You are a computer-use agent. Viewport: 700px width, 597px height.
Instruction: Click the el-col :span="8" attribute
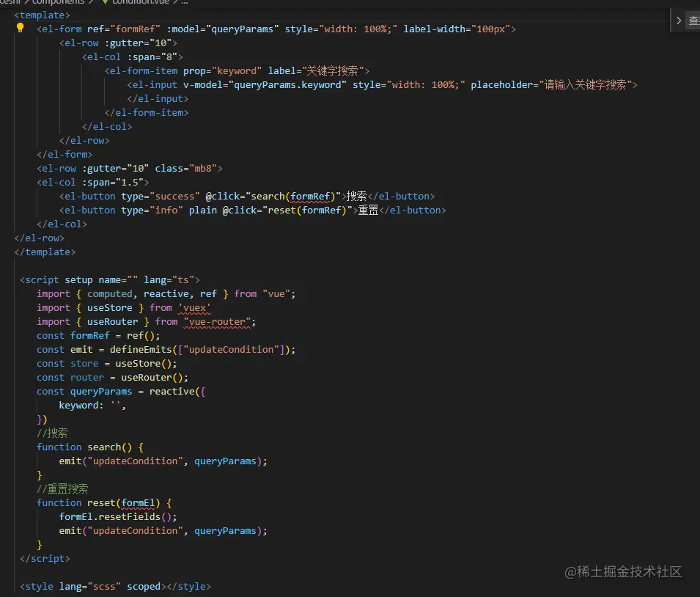152,57
